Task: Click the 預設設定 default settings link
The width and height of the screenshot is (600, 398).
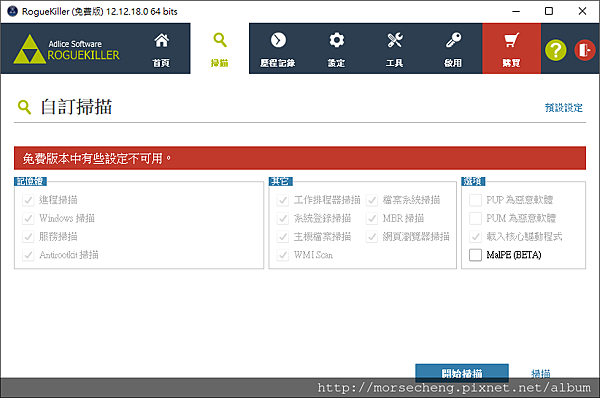Action: (564, 108)
